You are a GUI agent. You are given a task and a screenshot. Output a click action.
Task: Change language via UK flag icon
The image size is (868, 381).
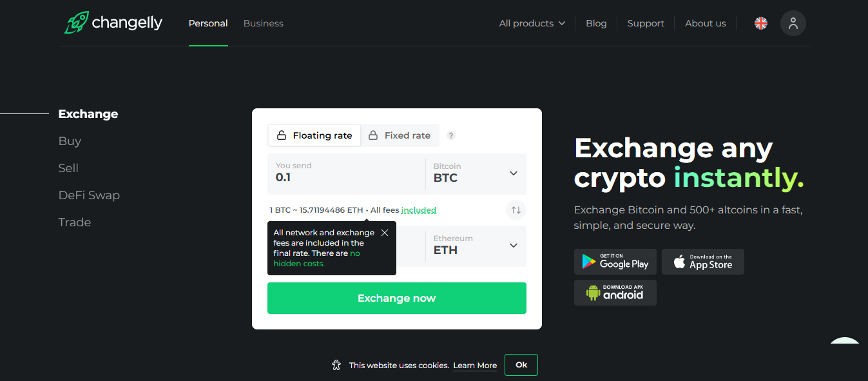point(761,23)
